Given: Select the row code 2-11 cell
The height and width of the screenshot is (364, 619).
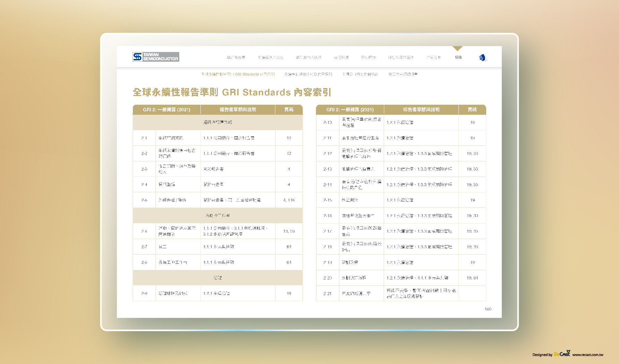Looking at the screenshot, I should coord(327,138).
